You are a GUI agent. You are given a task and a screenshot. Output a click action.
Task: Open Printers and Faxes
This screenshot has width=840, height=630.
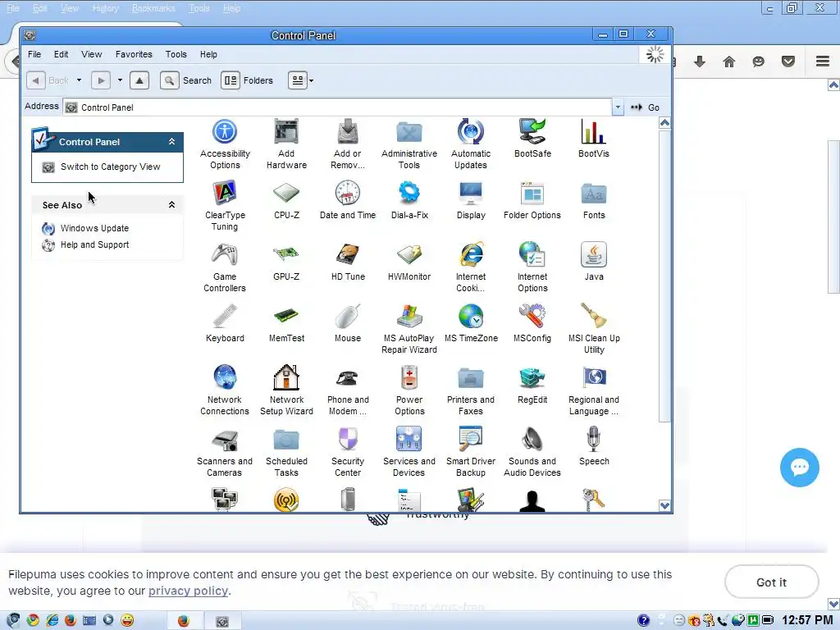point(471,391)
